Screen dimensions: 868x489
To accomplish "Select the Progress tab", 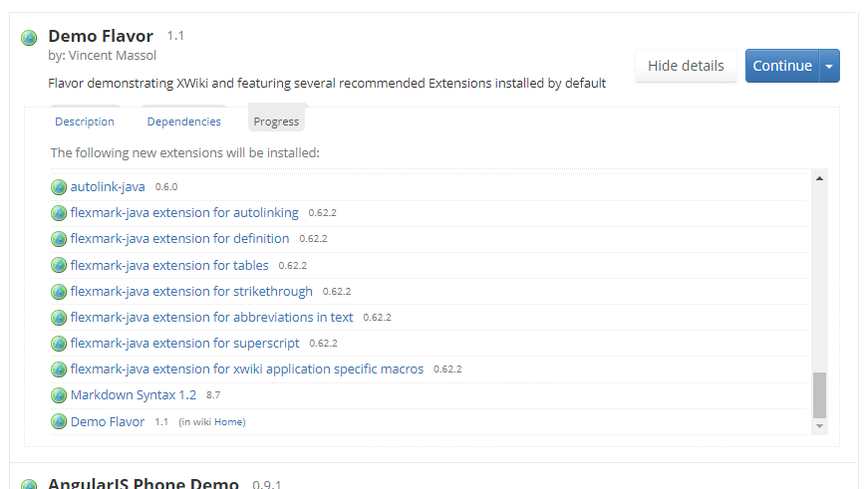I will 276,122.
